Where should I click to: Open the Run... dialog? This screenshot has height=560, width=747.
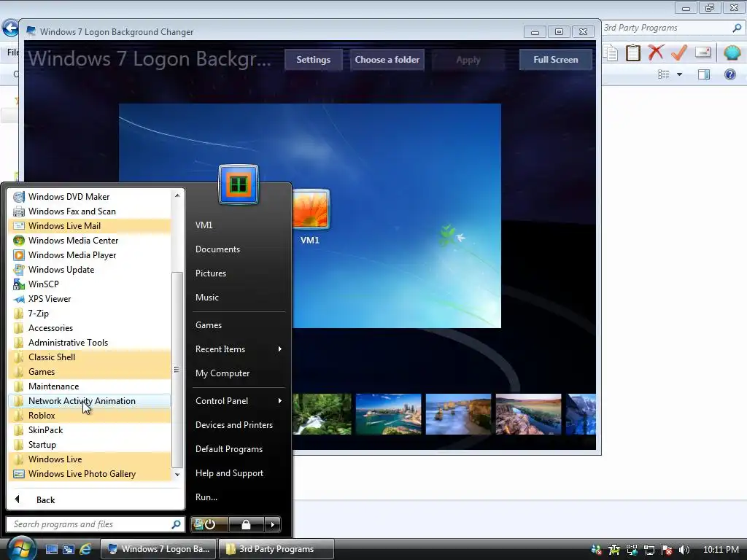(x=206, y=497)
